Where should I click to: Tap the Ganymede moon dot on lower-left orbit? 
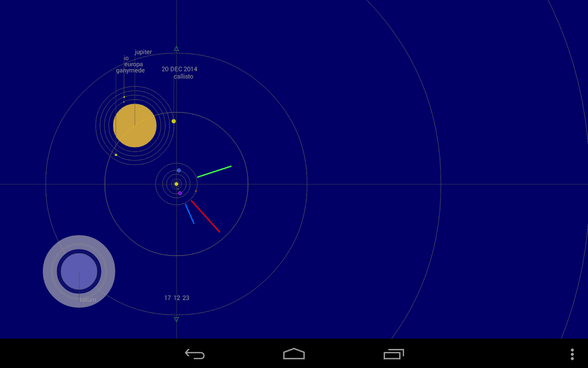coord(116,155)
